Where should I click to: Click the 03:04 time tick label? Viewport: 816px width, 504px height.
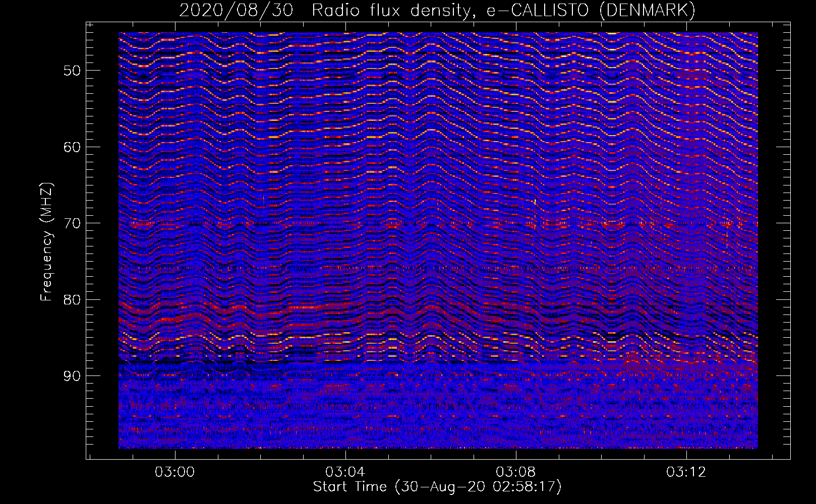345,472
